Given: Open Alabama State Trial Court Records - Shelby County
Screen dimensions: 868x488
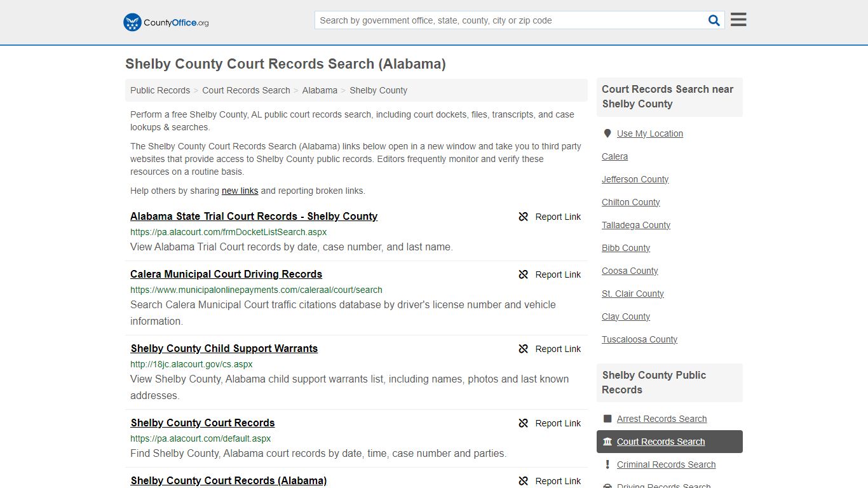Looking at the screenshot, I should 254,216.
